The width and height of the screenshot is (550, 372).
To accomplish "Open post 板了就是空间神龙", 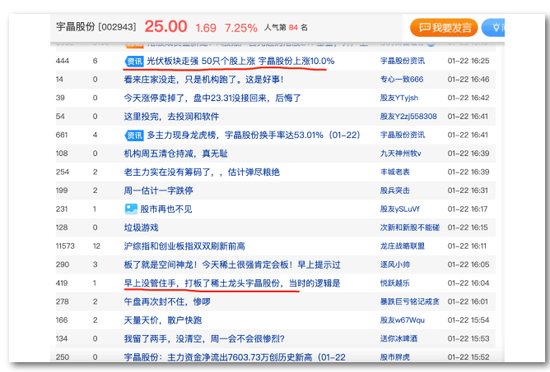I will (x=232, y=265).
